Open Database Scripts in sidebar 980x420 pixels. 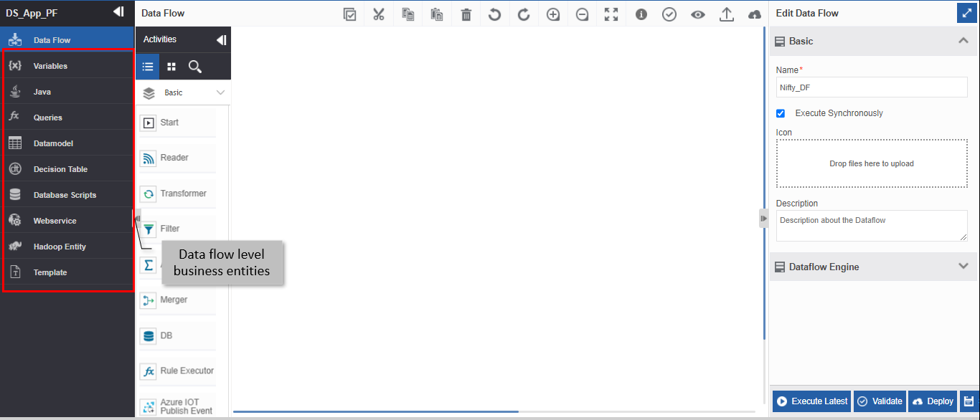point(67,195)
